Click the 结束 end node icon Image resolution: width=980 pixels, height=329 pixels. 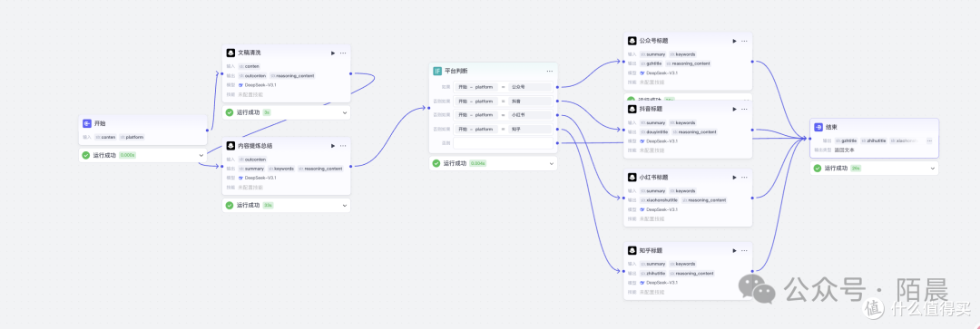(x=818, y=127)
